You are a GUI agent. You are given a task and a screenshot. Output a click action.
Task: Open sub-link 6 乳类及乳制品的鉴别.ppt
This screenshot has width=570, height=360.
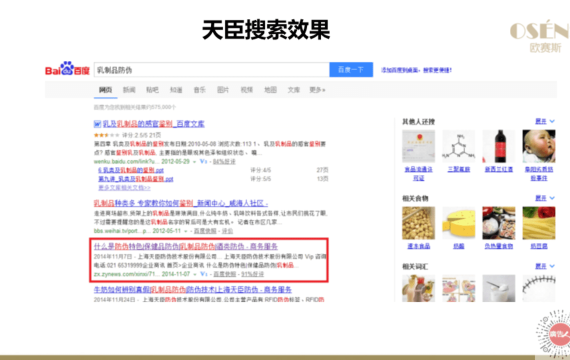click(x=131, y=170)
